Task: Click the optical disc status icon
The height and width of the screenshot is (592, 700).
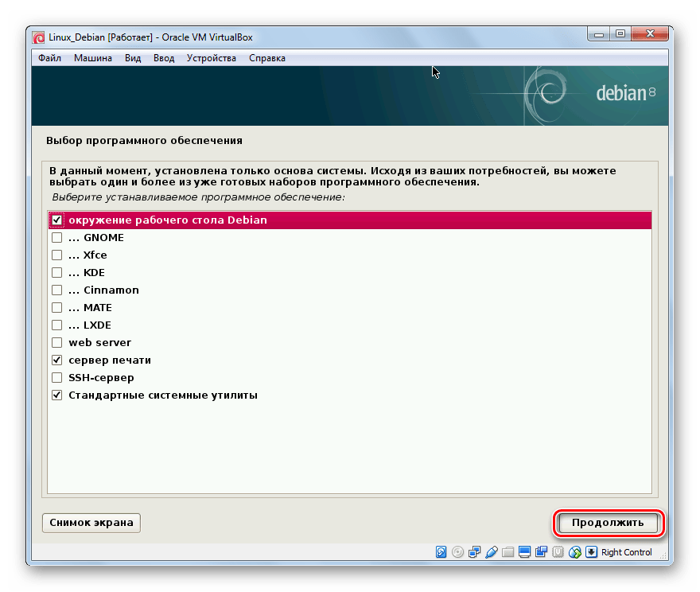Action: click(458, 552)
